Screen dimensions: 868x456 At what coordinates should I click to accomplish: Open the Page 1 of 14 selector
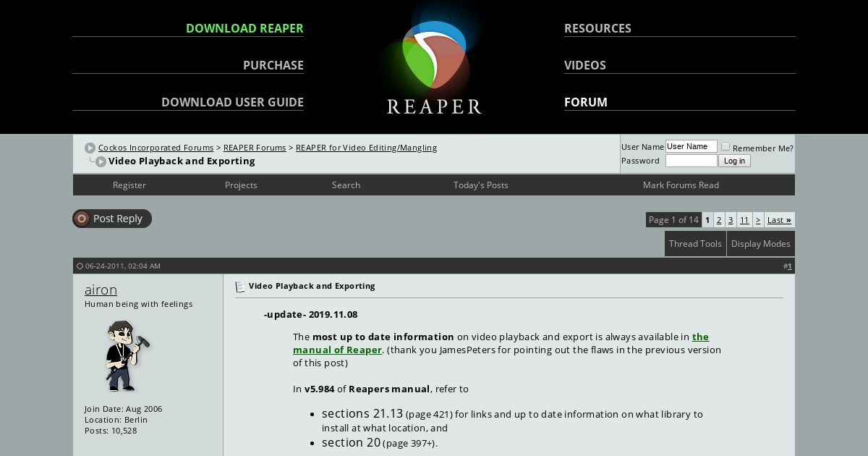673,220
